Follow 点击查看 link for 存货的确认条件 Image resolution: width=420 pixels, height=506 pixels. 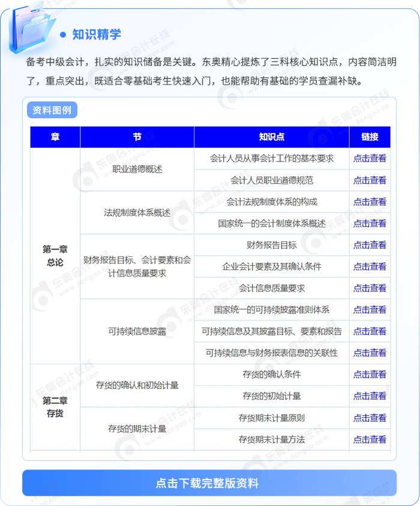tap(370, 375)
